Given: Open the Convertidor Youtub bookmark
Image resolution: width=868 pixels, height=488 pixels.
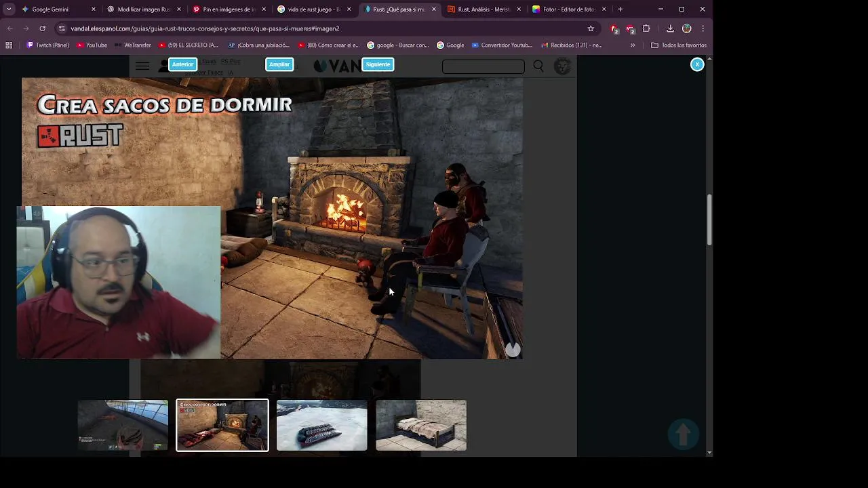Looking at the screenshot, I should coord(502,45).
